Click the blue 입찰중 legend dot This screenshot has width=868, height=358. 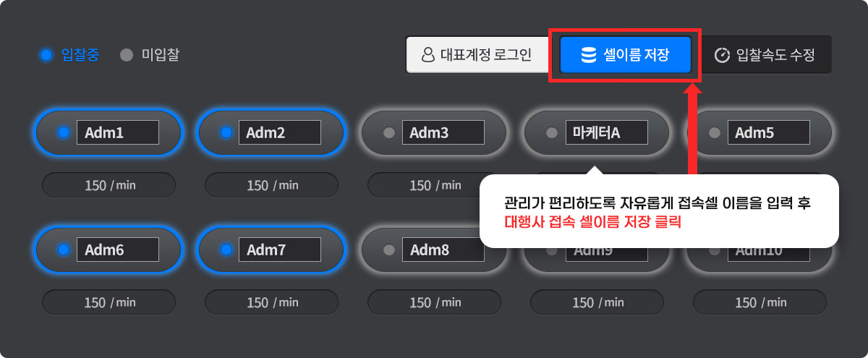click(46, 55)
